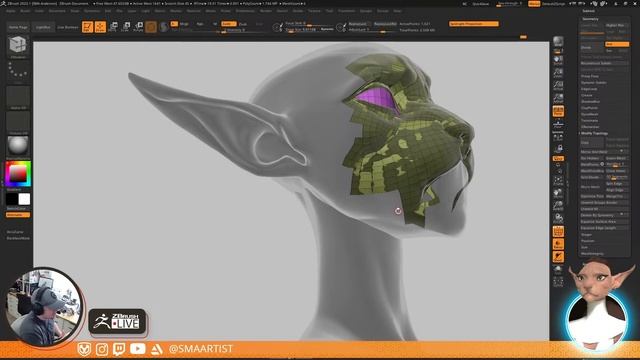Open the Help menu

point(397,11)
